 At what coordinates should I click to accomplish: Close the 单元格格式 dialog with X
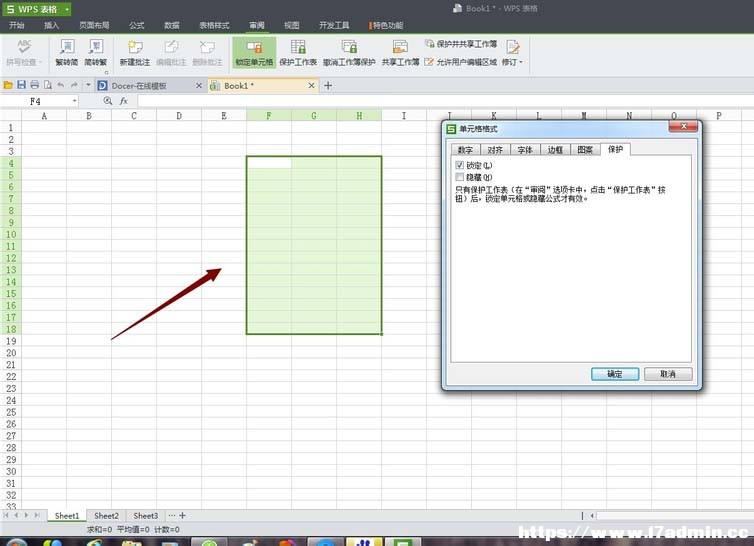[x=683, y=127]
